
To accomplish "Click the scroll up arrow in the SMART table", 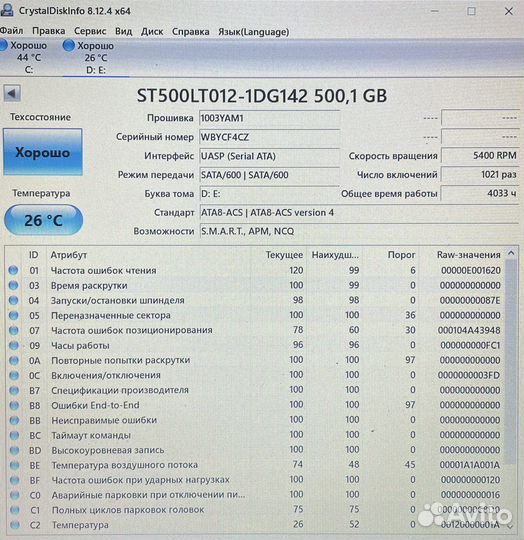I will point(511,254).
